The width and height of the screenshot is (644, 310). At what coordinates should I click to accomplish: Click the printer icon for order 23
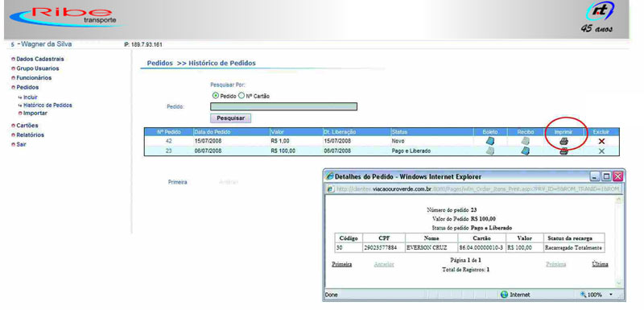564,151
